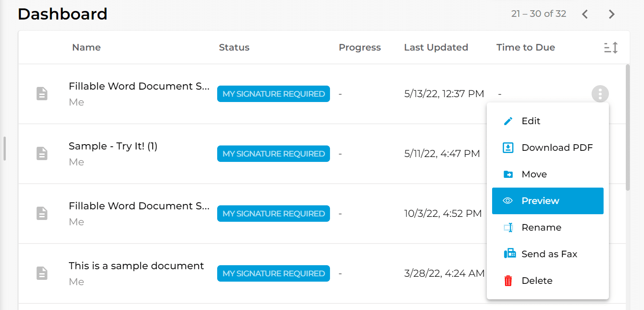Choose Delete from the context menu
The height and width of the screenshot is (310, 644).
pyautogui.click(x=537, y=280)
